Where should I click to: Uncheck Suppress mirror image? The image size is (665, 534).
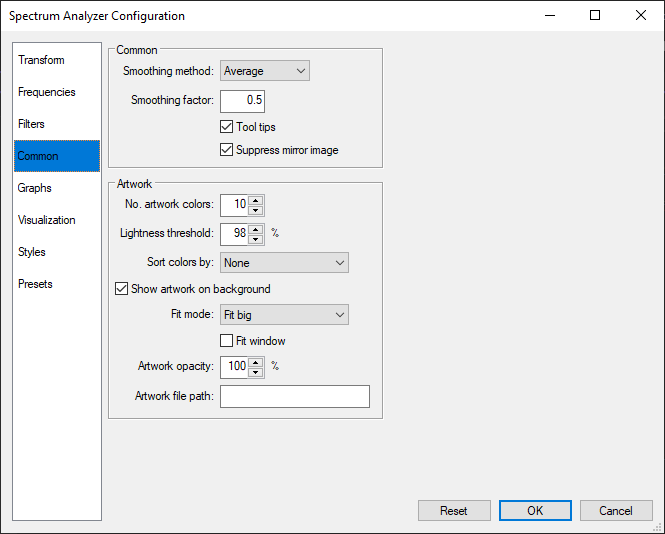[x=226, y=150]
